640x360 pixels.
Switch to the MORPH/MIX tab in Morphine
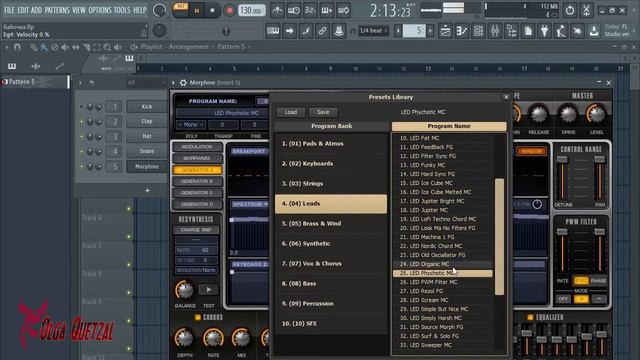click(197, 158)
